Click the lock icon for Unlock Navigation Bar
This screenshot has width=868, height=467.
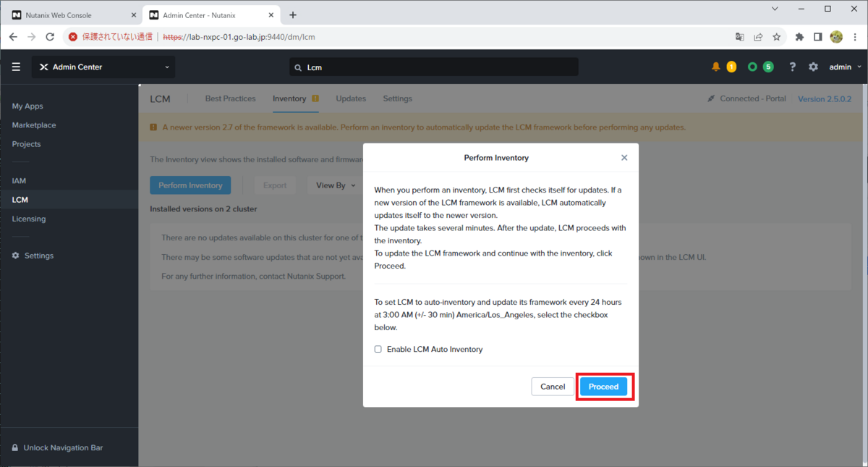pos(15,447)
